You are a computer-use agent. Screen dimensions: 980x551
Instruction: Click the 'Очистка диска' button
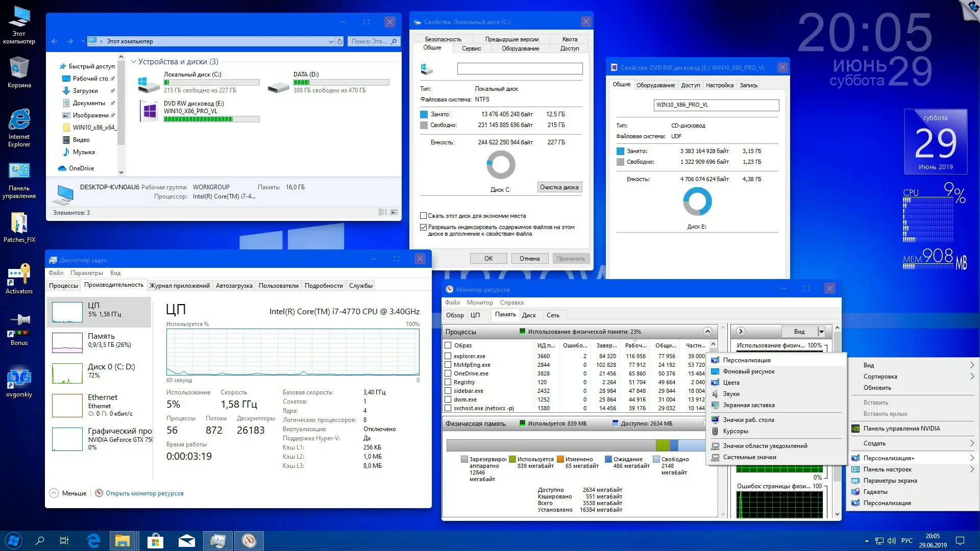click(x=559, y=187)
